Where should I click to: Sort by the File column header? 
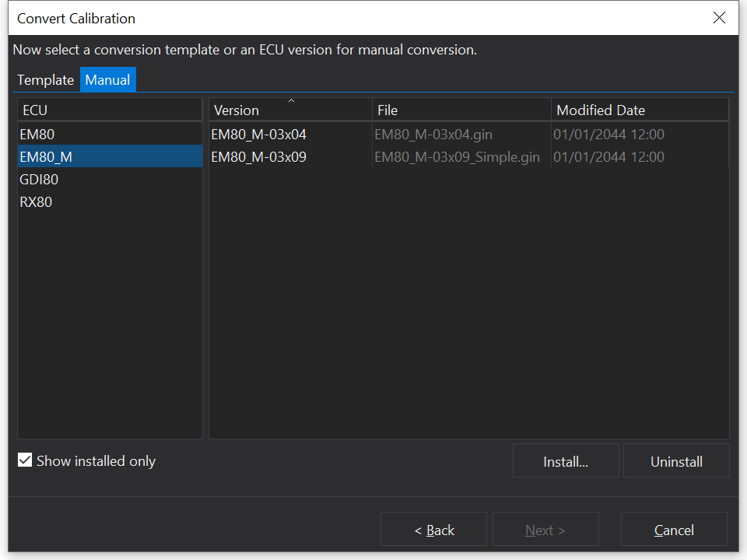pyautogui.click(x=461, y=110)
